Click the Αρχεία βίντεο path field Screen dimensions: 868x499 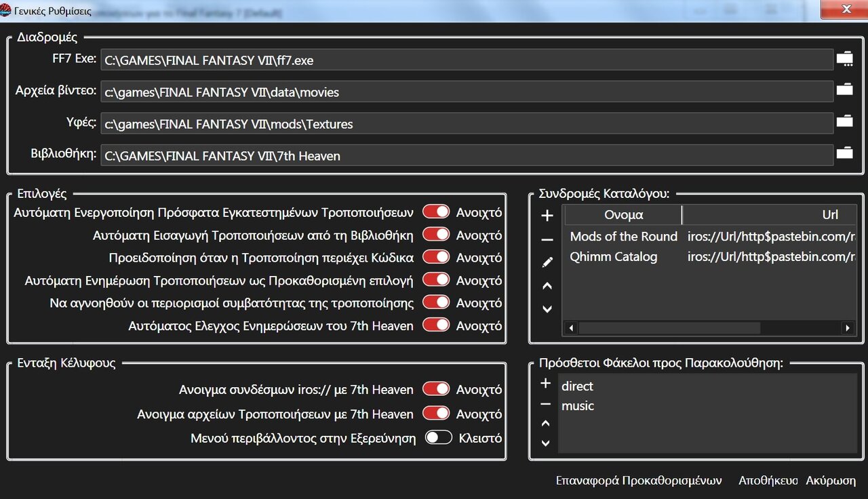pyautogui.click(x=467, y=92)
